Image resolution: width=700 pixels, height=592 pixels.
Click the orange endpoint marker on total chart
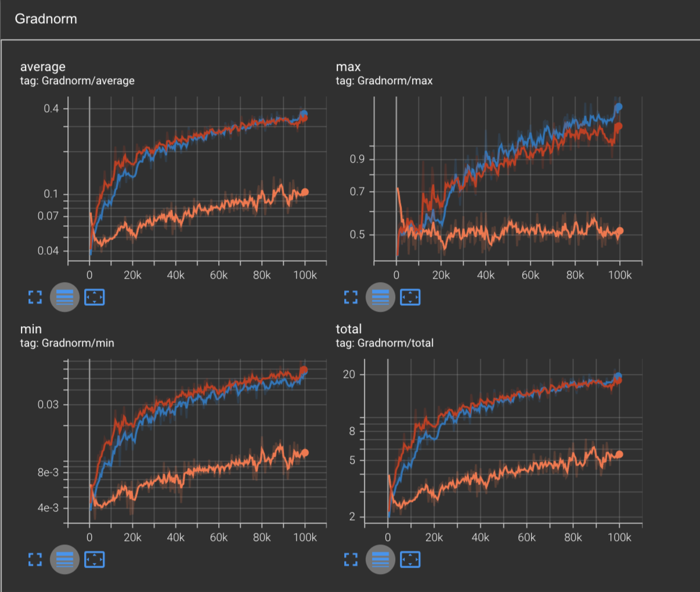click(x=619, y=454)
